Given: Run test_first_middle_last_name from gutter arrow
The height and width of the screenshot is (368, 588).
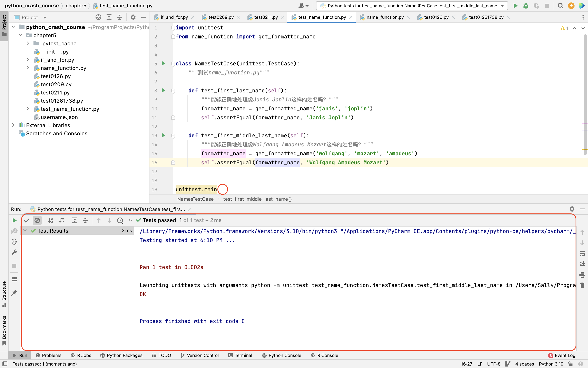Looking at the screenshot, I should tap(164, 135).
